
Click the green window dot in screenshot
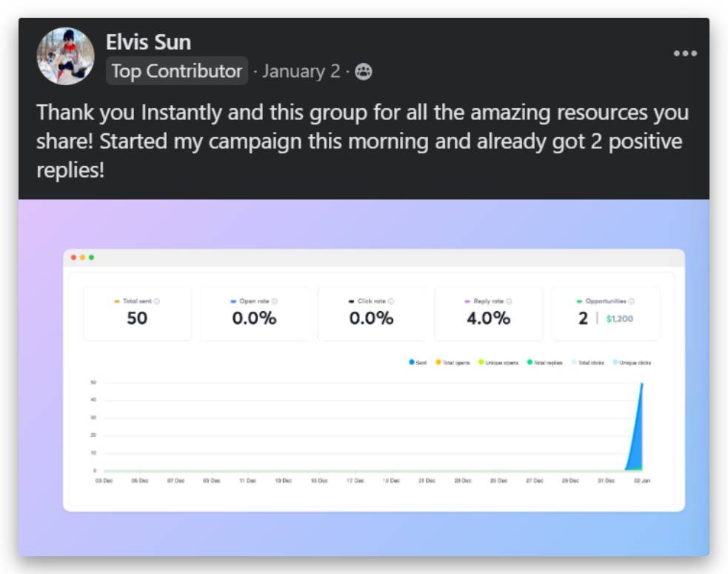(x=91, y=258)
